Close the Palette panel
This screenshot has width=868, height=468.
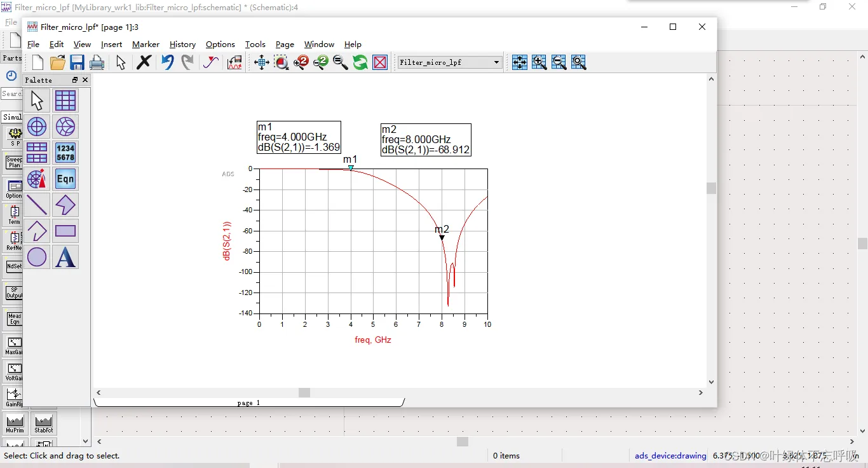point(85,80)
